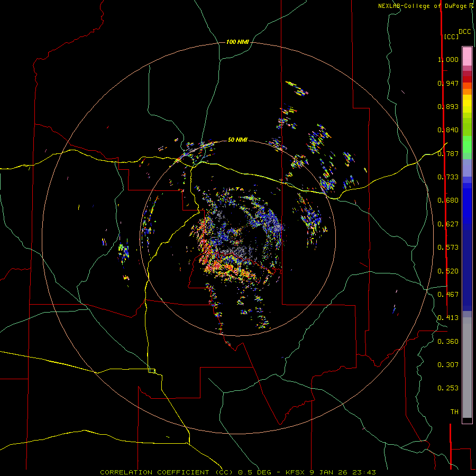Click the red band of the color scale

467,79
